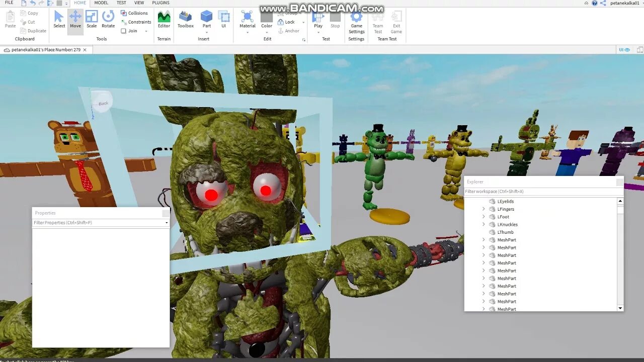The height and width of the screenshot is (362, 644).
Task: Open the Join surfaces dropdown arrow
Action: point(146,31)
